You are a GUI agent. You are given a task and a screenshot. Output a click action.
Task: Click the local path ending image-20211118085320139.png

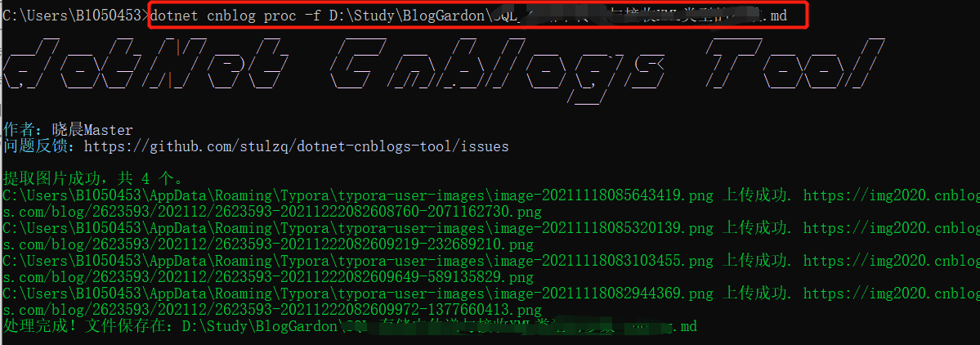coord(357,228)
